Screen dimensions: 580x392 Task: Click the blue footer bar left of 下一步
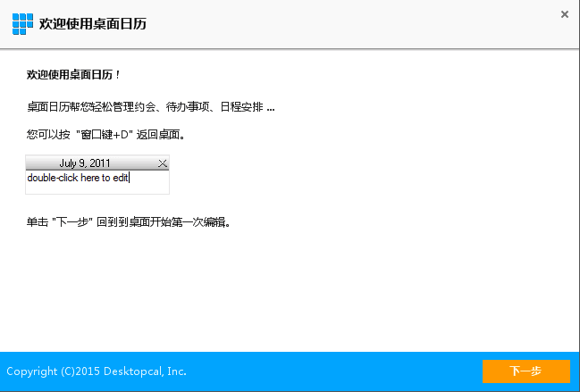click(340, 371)
